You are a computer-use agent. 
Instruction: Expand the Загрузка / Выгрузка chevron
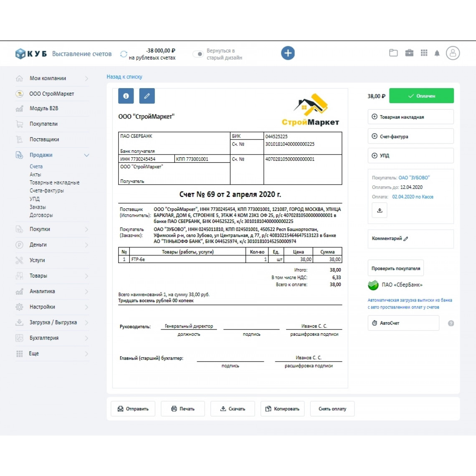pyautogui.click(x=86, y=322)
